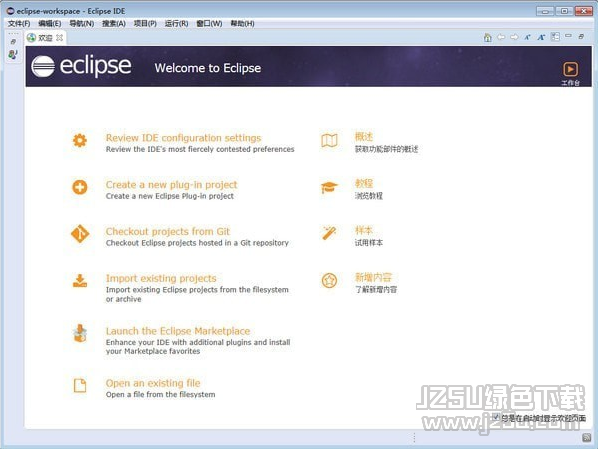Click the status bar icon at bottom right
Screen dimensions: 598x449
(587, 438)
